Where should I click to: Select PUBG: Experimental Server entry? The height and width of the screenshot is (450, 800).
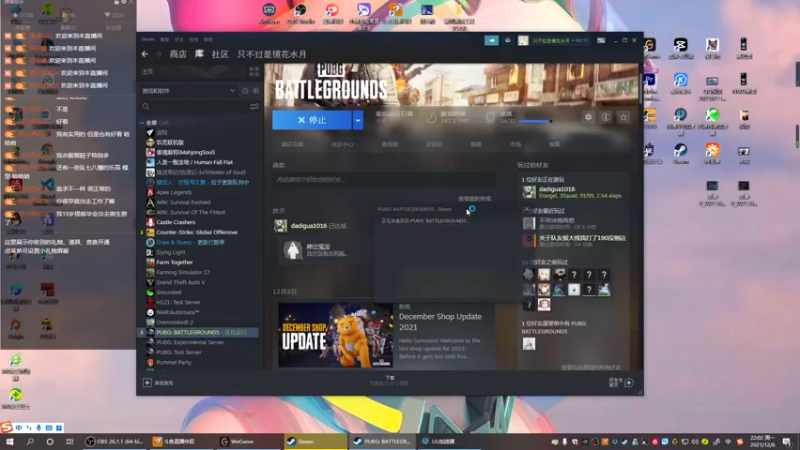(x=190, y=342)
